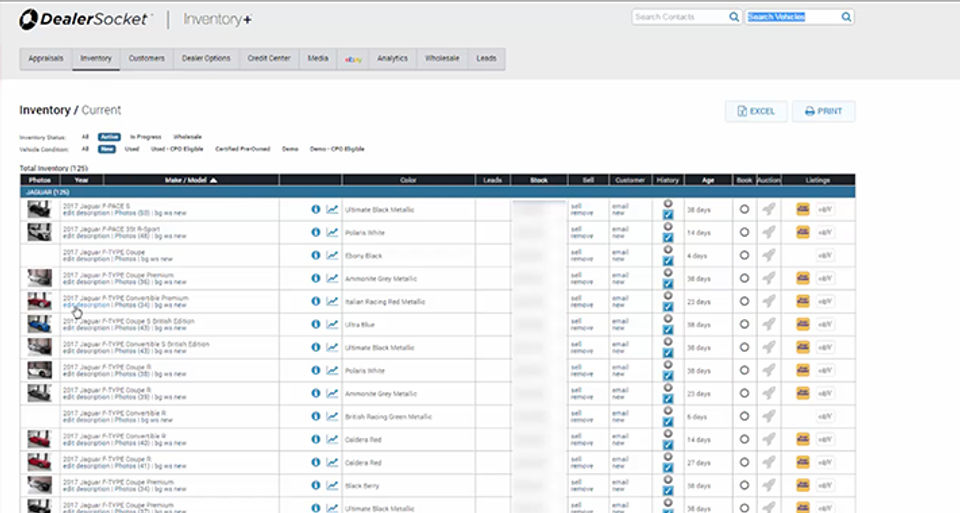Open info icon for Ultra Blue row
960x513 pixels.
pyautogui.click(x=315, y=324)
